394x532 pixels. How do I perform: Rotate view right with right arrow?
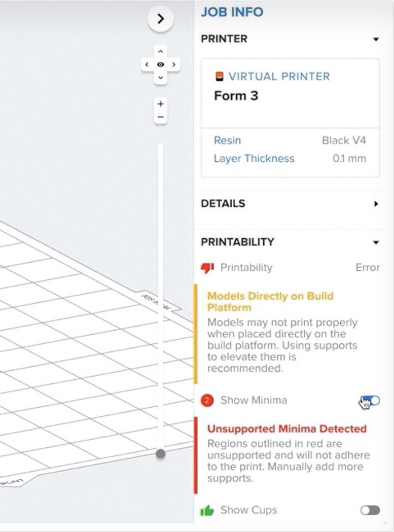174,64
